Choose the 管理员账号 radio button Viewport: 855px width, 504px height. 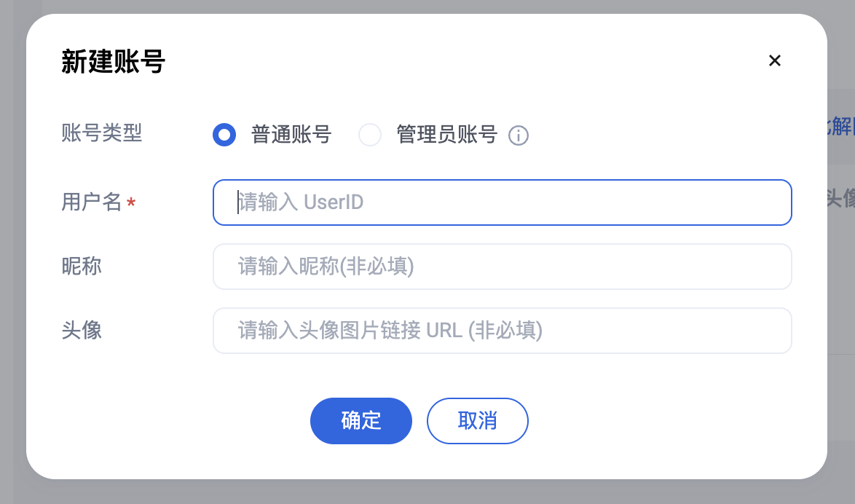[x=370, y=135]
